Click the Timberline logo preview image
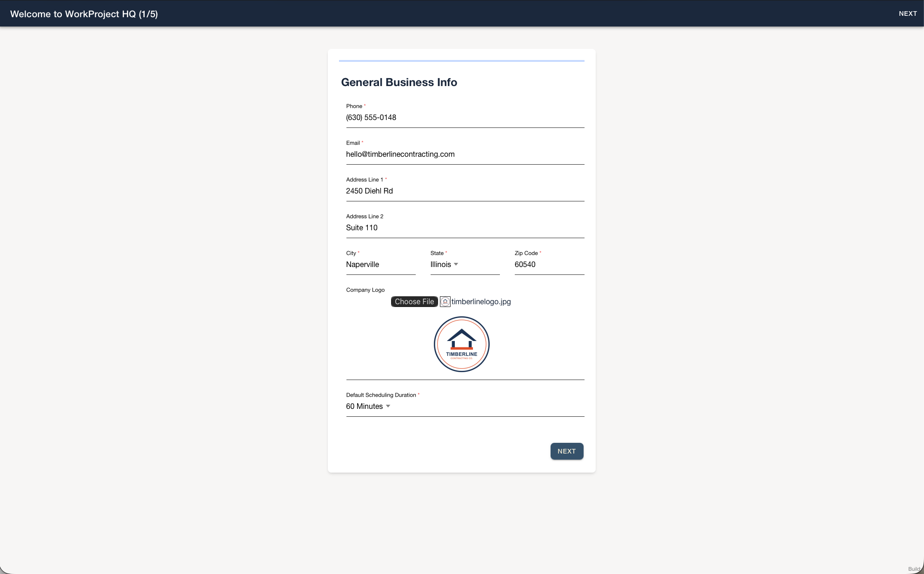This screenshot has height=574, width=924. pyautogui.click(x=462, y=344)
